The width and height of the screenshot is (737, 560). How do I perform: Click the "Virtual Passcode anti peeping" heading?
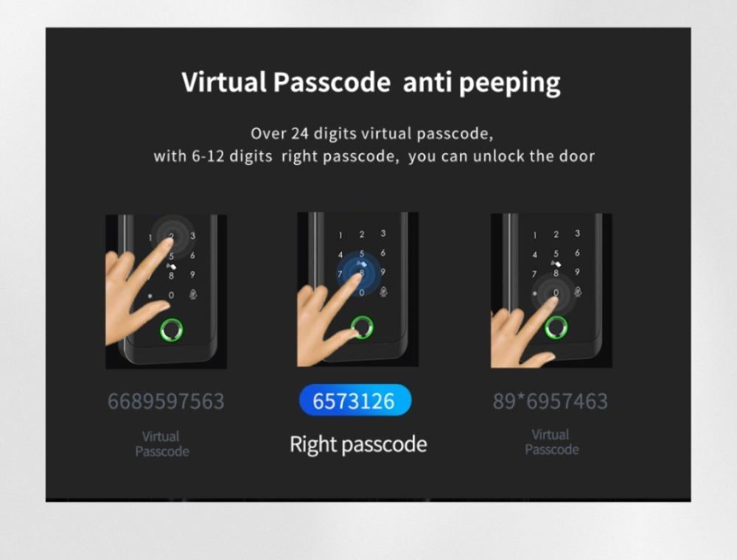pos(371,83)
